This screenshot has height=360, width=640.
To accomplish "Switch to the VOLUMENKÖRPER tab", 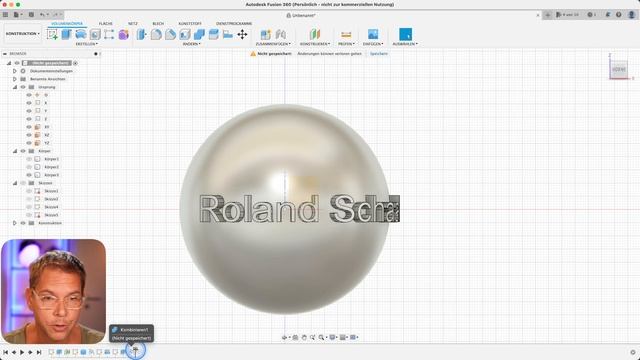I will 67,24.
